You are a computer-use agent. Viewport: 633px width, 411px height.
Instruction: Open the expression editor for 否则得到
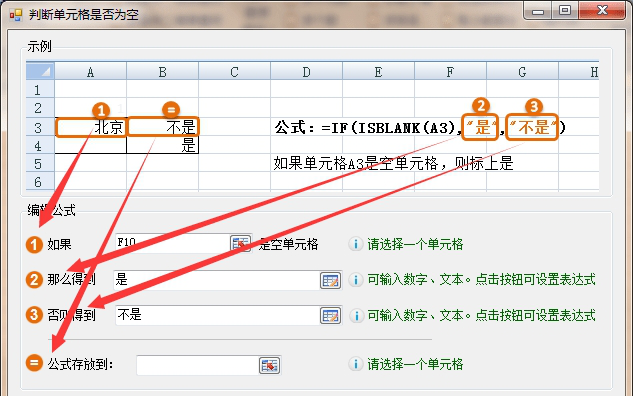[x=330, y=316]
